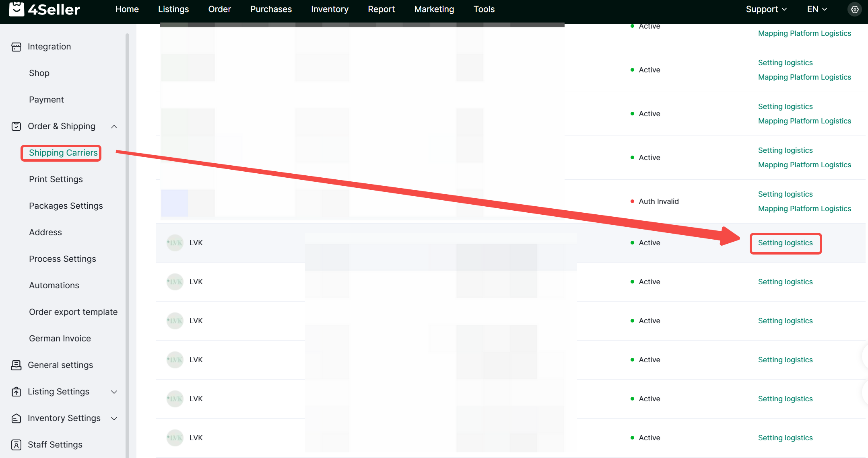This screenshot has width=868, height=458.
Task: Click highlighted Setting logistics link
Action: pos(785,243)
